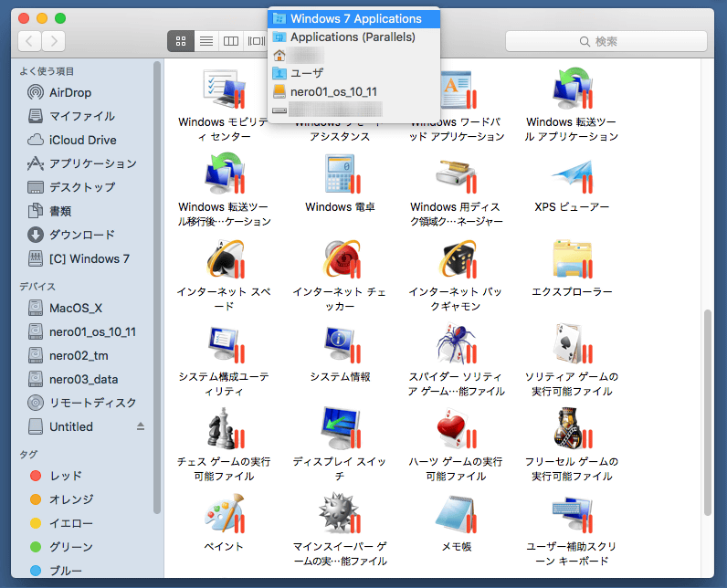Screen dimensions: 727x588
Task: Switch to Cover Flow view mode
Action: [x=256, y=41]
